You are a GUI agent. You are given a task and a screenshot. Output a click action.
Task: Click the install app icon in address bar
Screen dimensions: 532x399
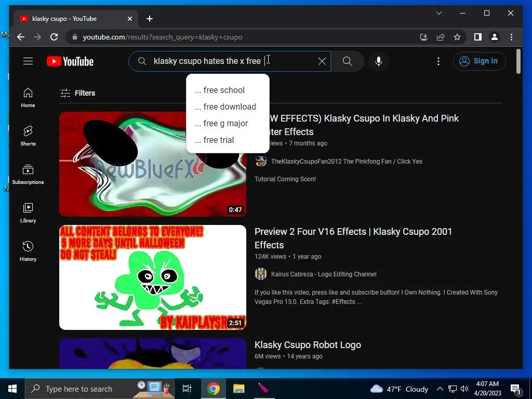click(424, 37)
